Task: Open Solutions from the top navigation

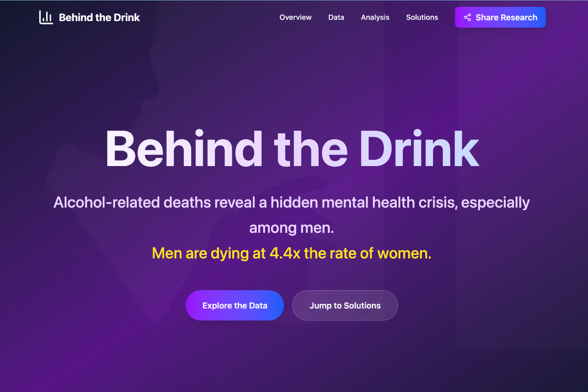Action: pos(422,17)
